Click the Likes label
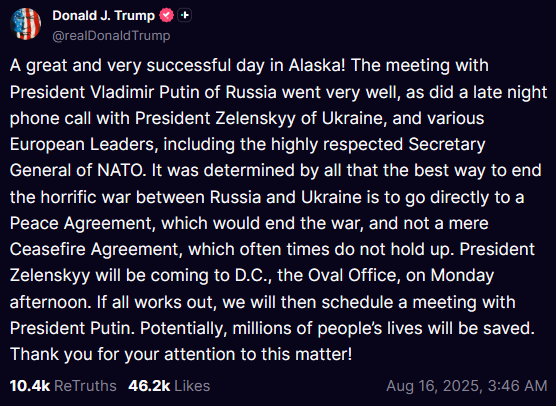Screen dimensions: 556x406 192,386
